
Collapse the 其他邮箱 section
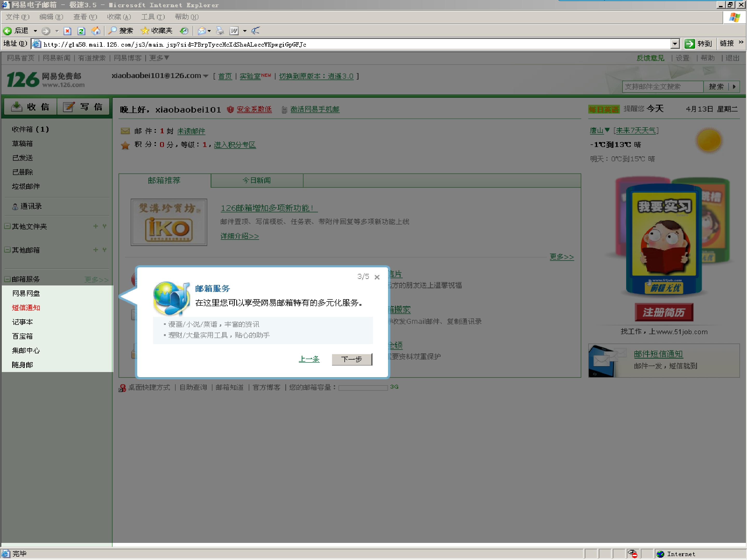tap(7, 250)
